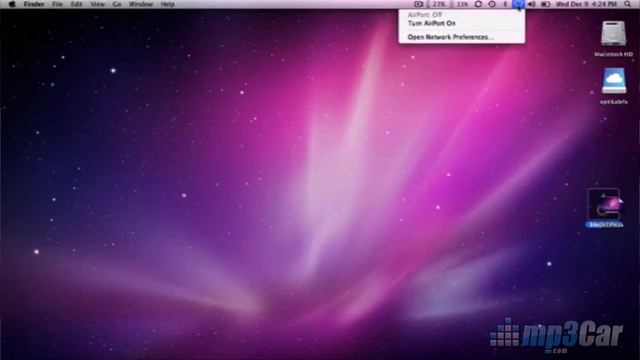Viewport: 640px width, 360px height.
Task: Open the File menu
Action: 57,4
